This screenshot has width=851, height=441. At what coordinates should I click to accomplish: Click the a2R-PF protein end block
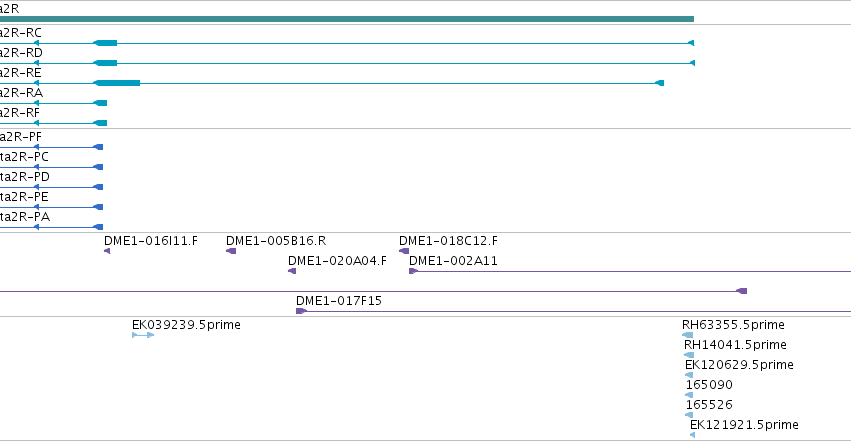(98, 147)
